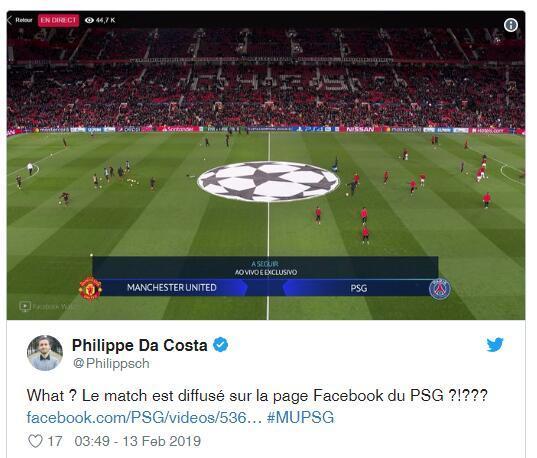Click the Champions League starball on pitch
The height and width of the screenshot is (458, 537).
[268, 181]
